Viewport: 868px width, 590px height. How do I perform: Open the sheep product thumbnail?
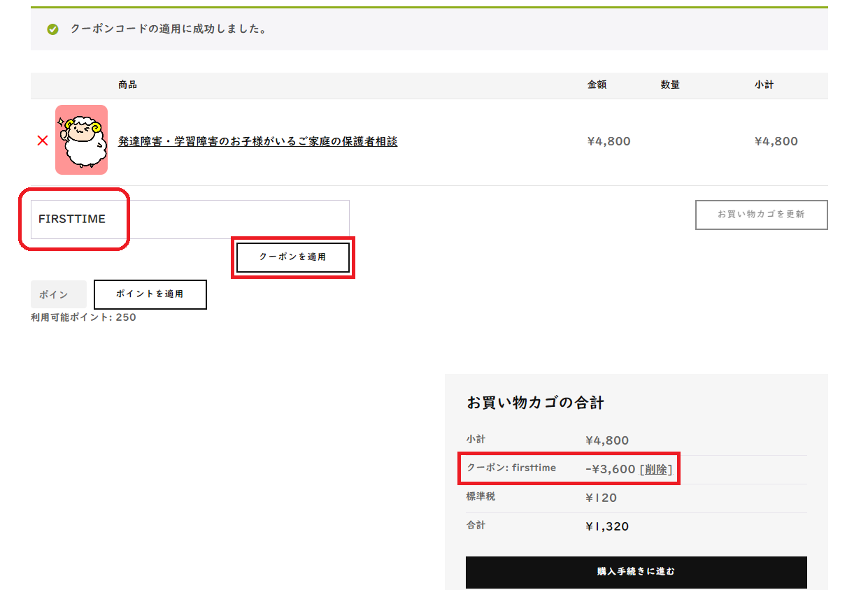81,140
